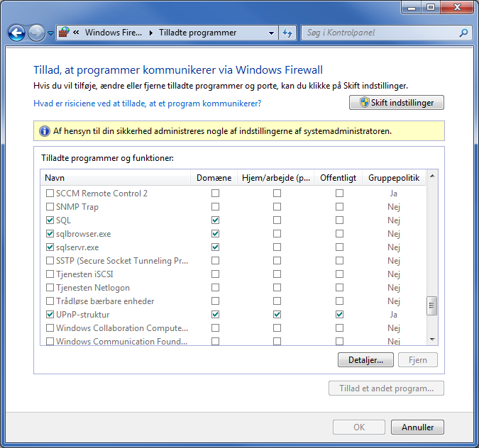Toggle 'Tjenesten iSCSI' Offentligt checkbox
The height and width of the screenshot is (448, 479).
tap(339, 274)
